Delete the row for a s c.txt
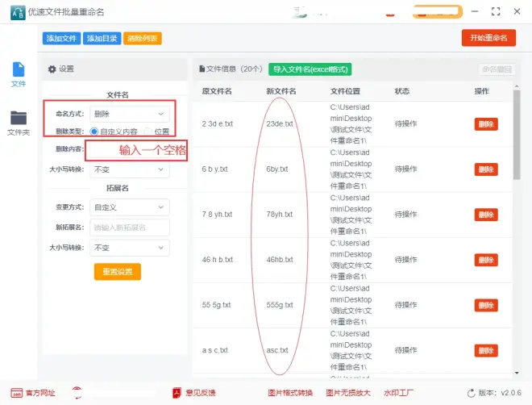Viewport: 532px width, 405px height. [486, 351]
